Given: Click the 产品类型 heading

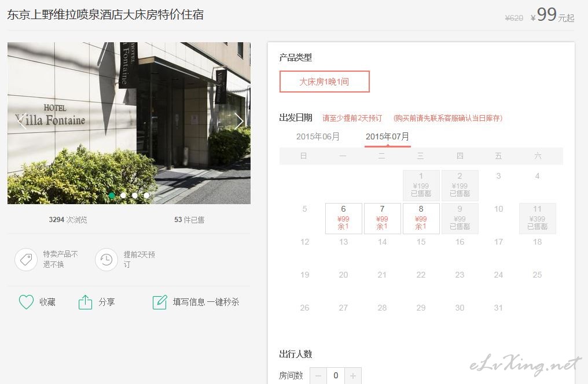Looking at the screenshot, I should [x=296, y=57].
